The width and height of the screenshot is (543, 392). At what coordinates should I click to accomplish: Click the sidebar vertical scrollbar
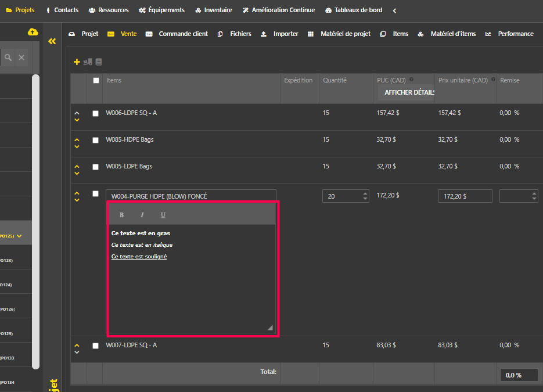coord(35,222)
